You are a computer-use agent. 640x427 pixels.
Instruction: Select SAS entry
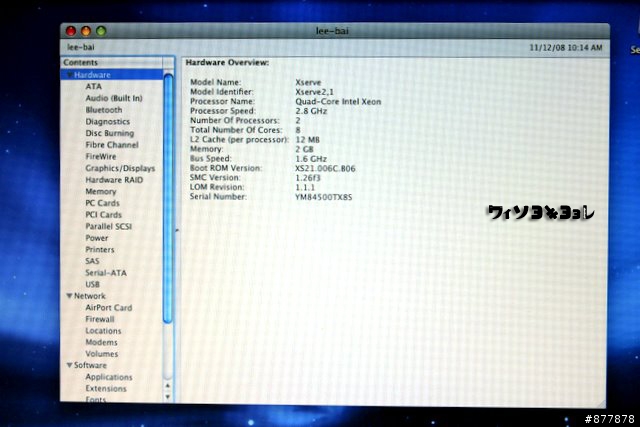pyautogui.click(x=92, y=261)
